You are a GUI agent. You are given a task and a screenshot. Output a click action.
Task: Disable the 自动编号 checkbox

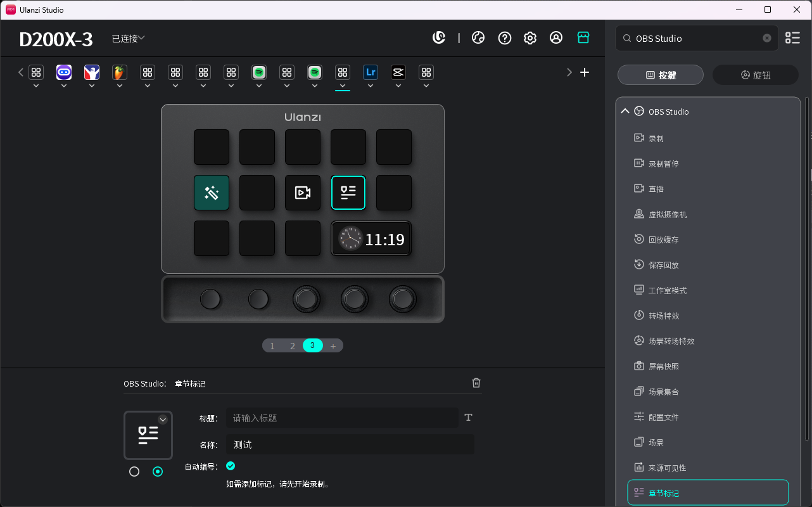tap(231, 466)
